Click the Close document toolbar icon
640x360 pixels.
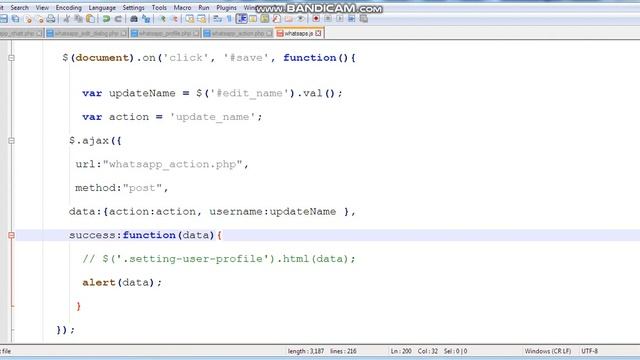[x=28, y=19]
